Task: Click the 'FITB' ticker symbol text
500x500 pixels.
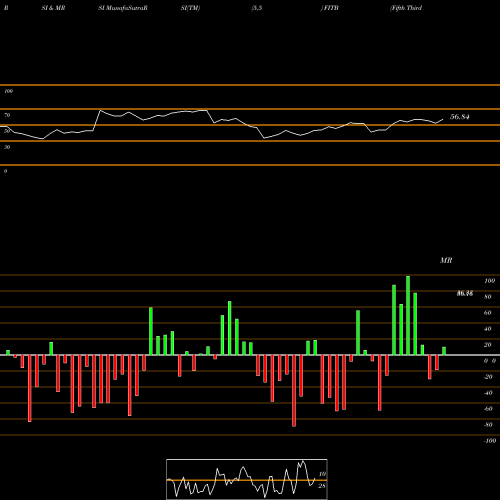Action: (x=330, y=8)
